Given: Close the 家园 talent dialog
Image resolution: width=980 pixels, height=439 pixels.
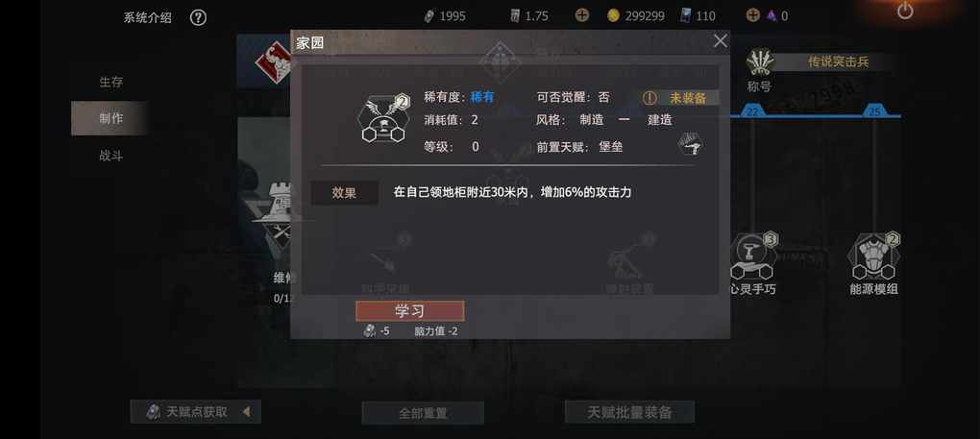Looking at the screenshot, I should coord(720,41).
